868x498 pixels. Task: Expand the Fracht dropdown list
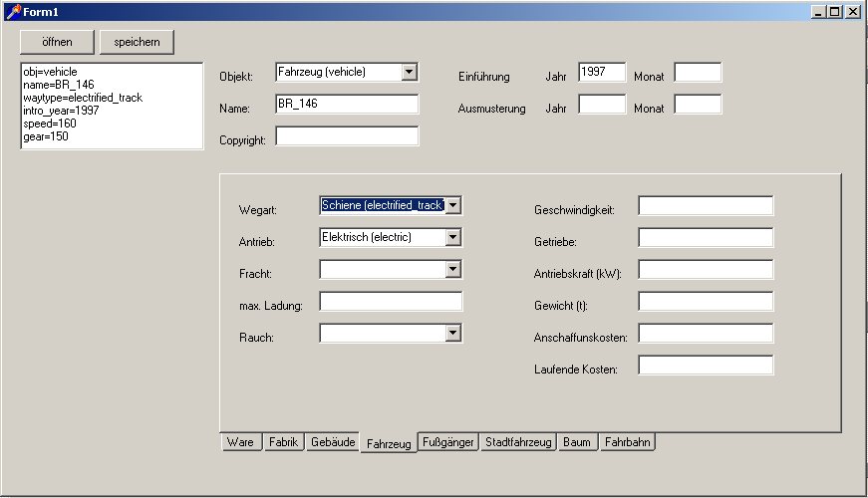click(453, 269)
